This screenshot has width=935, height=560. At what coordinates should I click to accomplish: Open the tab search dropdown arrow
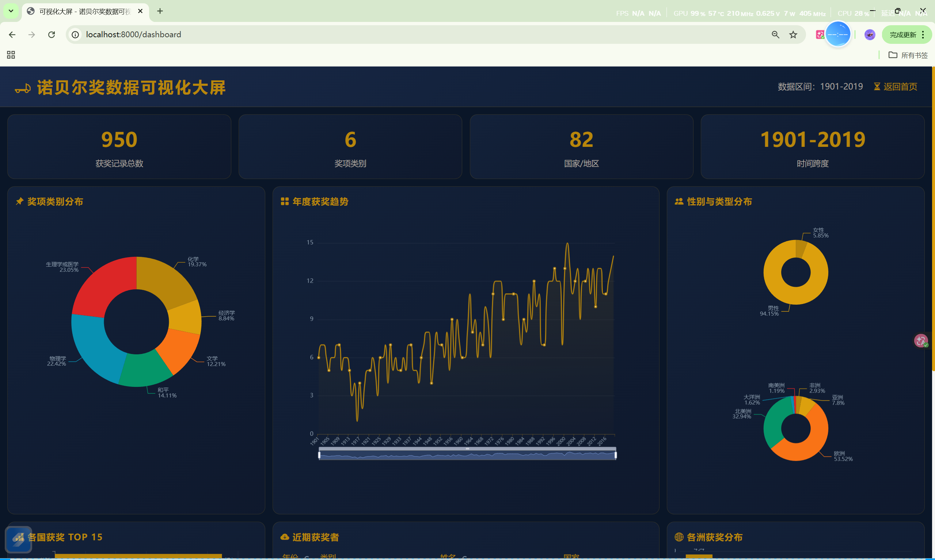click(x=11, y=11)
